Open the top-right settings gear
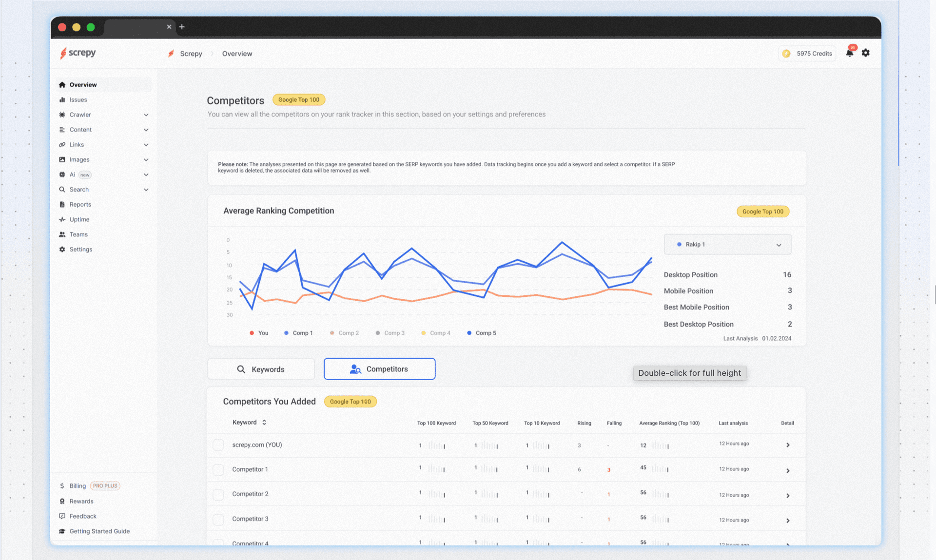This screenshot has height=560, width=936. (x=866, y=53)
